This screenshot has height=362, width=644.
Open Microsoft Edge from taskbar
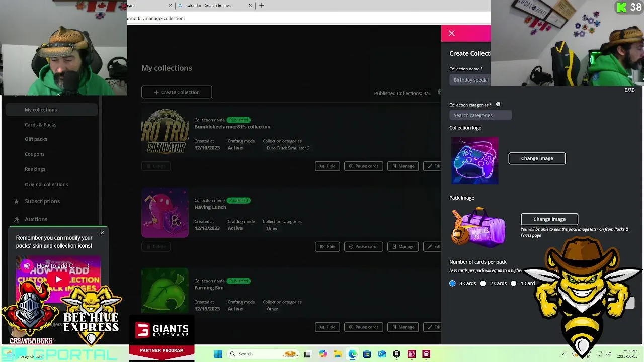pos(352,354)
